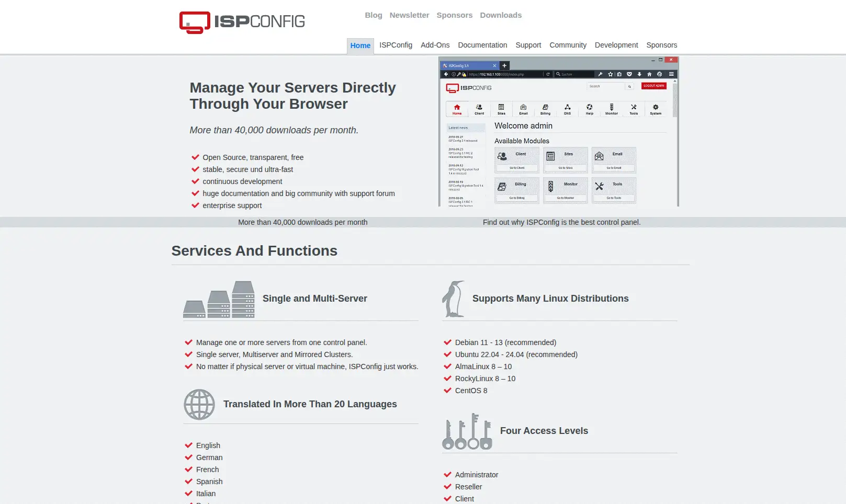Click 'Reseller' in the access levels list
The height and width of the screenshot is (504, 846).
click(469, 487)
